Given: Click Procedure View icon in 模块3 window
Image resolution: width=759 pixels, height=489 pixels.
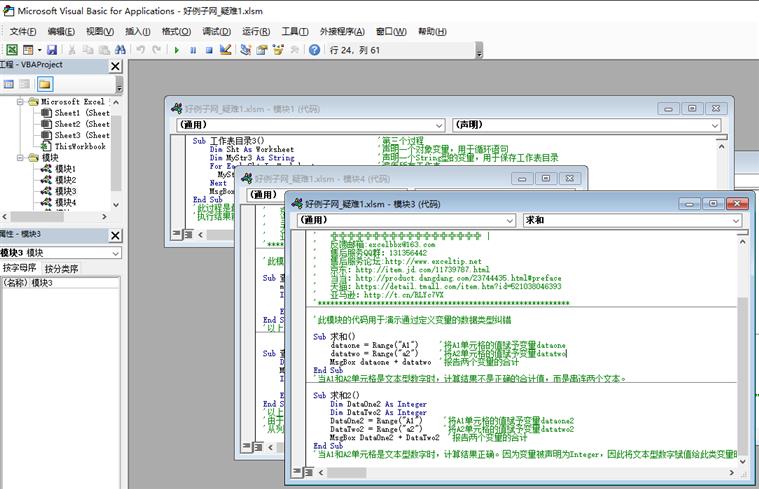Looking at the screenshot, I should (297, 472).
